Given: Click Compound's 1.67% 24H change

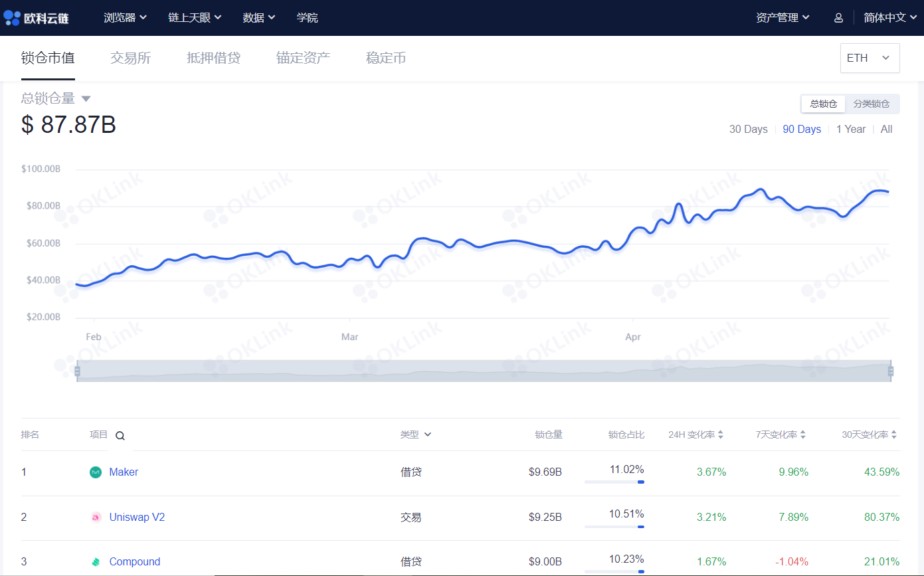Looking at the screenshot, I should [x=711, y=562].
